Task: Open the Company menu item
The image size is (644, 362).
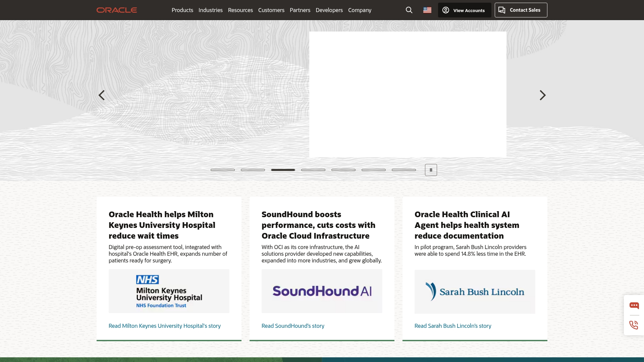Action: point(360,10)
